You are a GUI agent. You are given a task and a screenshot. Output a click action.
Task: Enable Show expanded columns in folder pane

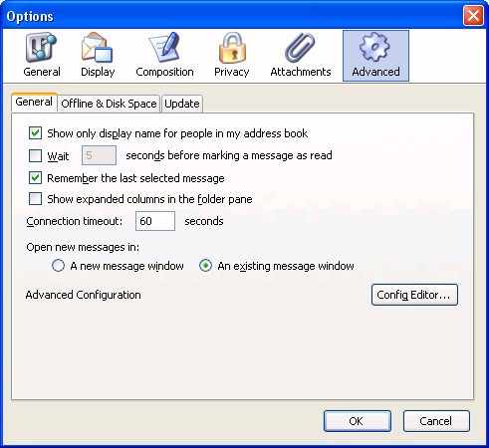35,199
